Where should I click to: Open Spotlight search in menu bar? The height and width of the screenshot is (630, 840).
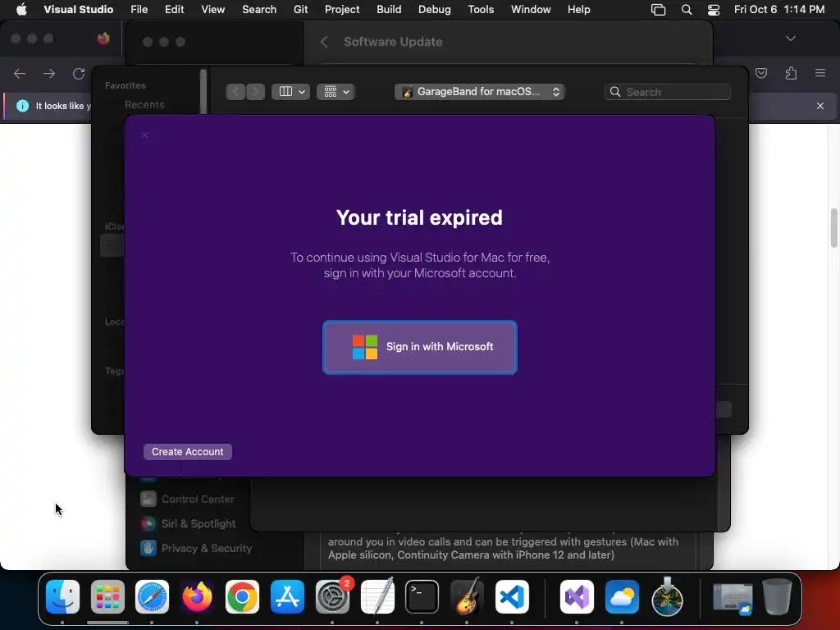(x=687, y=9)
